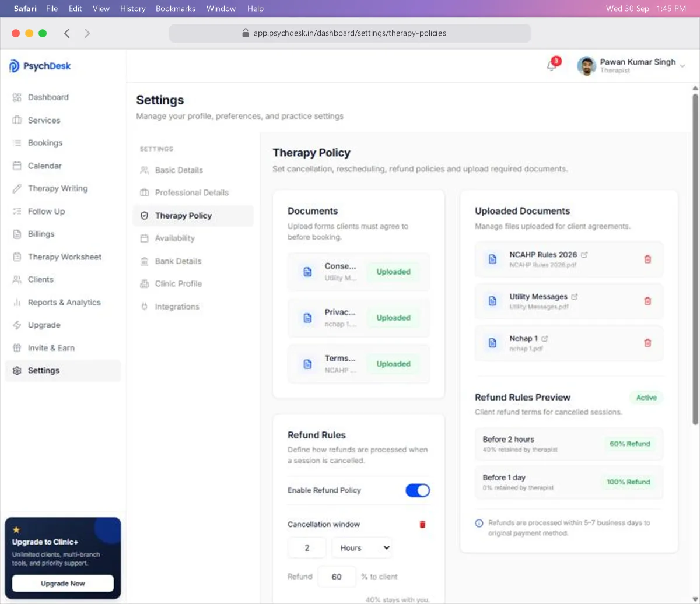Delete the Nchap 1 document
Viewport: 700px width, 604px height.
pyautogui.click(x=647, y=343)
